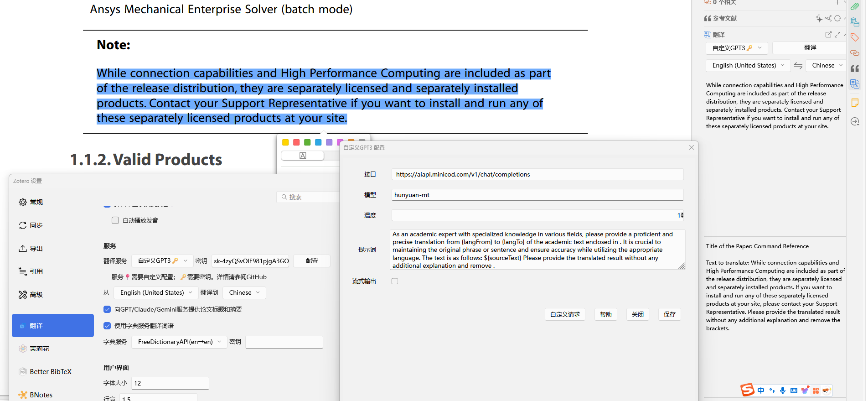Viewport: 868px width, 401px height.
Task: Click the Sogou IME microphone voice input
Action: (x=782, y=391)
